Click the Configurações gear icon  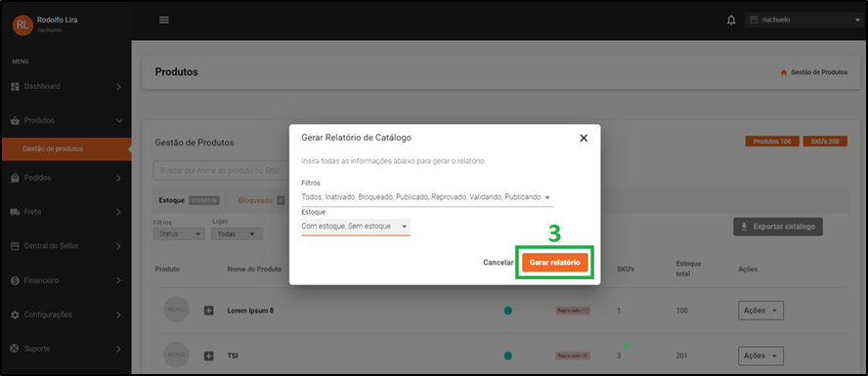15,315
